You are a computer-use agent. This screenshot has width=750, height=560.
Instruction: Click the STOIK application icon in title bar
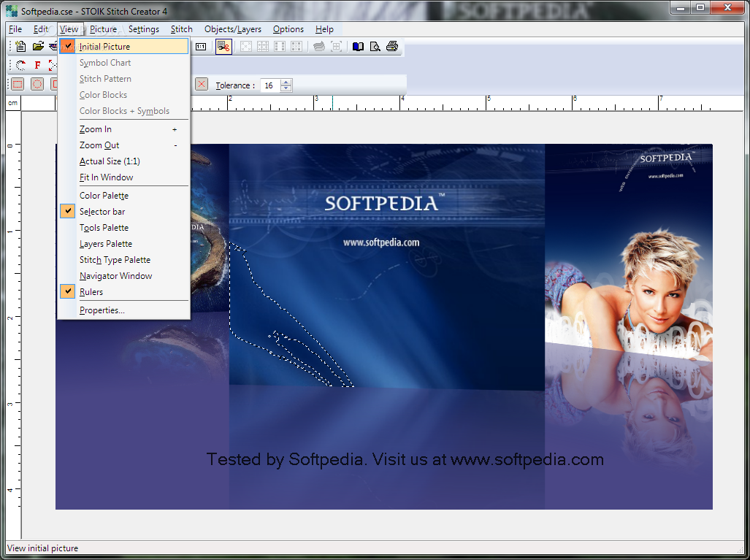coord(12,10)
